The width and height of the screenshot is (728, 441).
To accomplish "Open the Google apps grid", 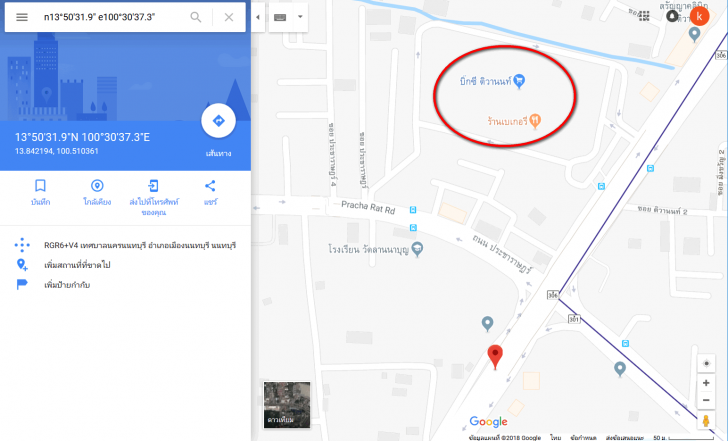I will [x=644, y=16].
